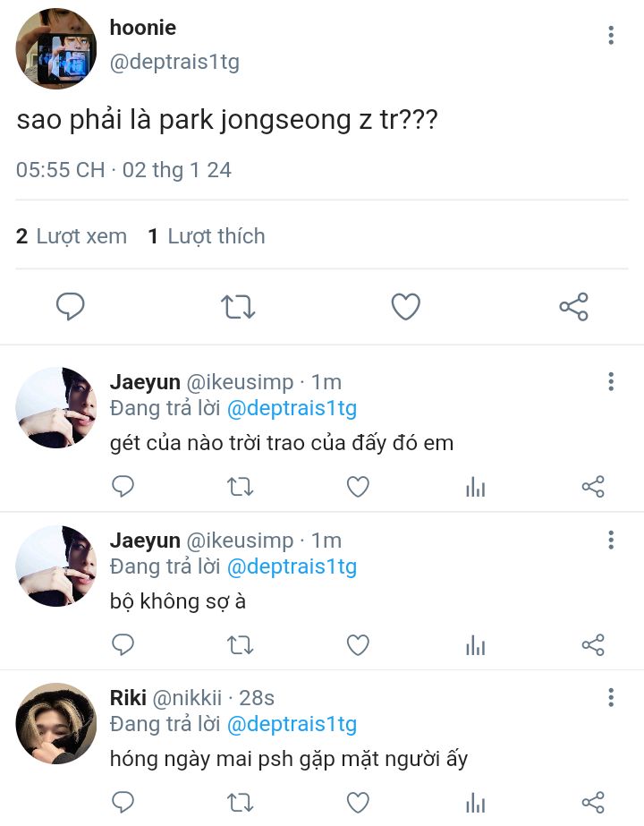
Task: Open options menu for Jaeyun's first reply
Action: 611,382
